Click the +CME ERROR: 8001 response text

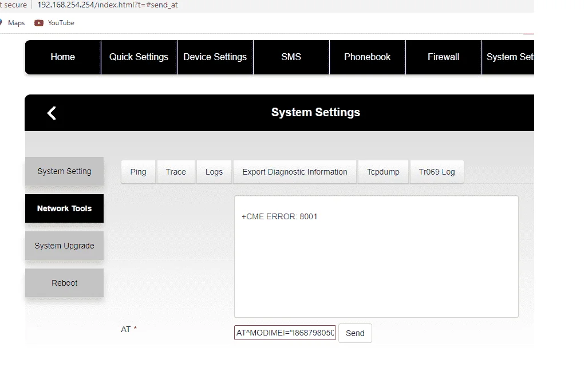click(x=279, y=216)
